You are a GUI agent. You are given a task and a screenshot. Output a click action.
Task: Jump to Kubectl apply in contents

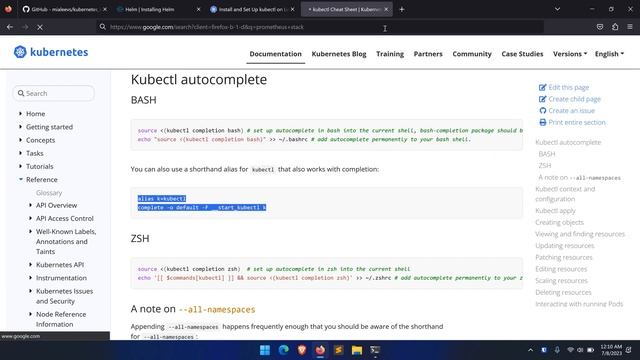[x=555, y=211]
